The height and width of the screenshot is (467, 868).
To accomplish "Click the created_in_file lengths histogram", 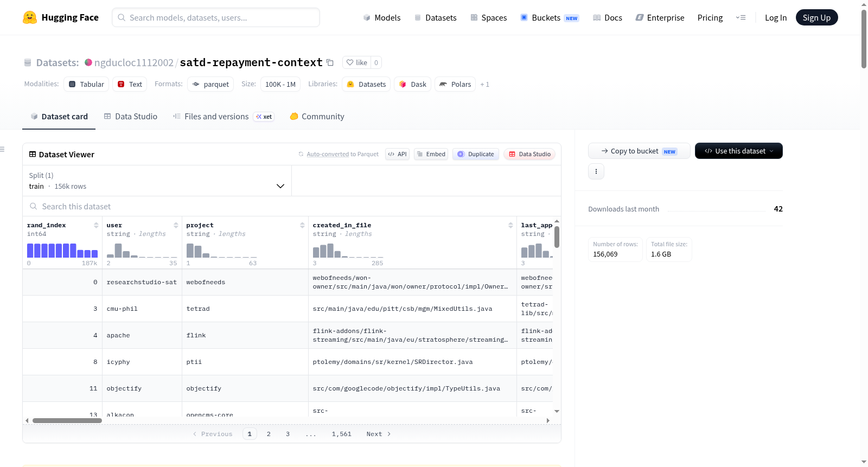I will pyautogui.click(x=348, y=250).
